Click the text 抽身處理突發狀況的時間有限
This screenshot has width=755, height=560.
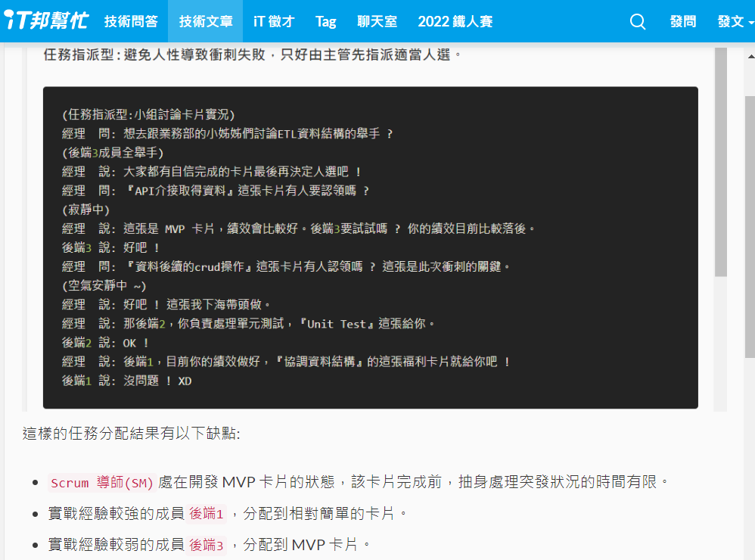tap(557, 482)
